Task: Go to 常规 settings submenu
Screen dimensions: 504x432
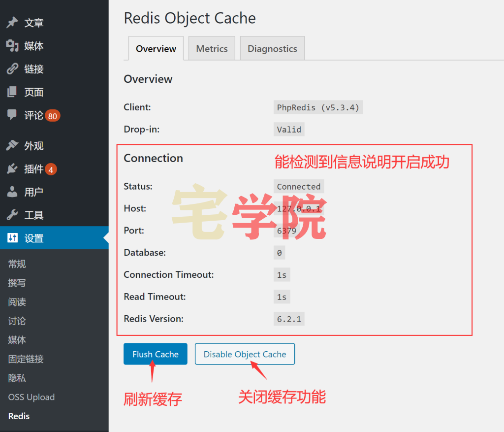Action: [17, 264]
